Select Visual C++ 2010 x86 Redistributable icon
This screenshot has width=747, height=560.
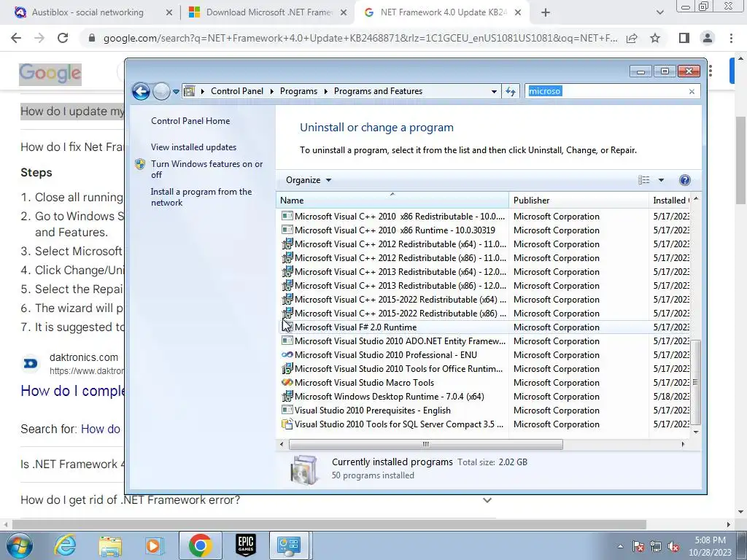287,216
